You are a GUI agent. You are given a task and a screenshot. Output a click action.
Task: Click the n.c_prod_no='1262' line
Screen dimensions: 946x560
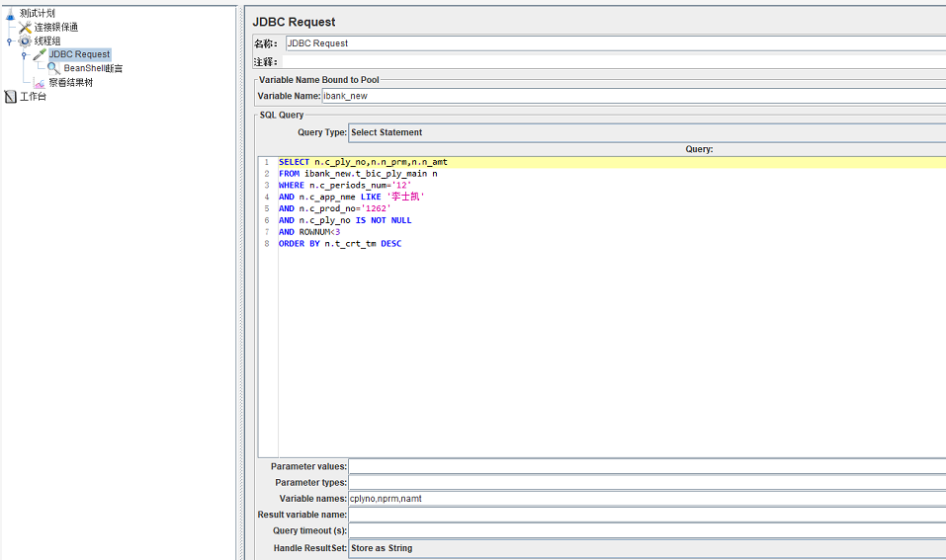coord(334,208)
